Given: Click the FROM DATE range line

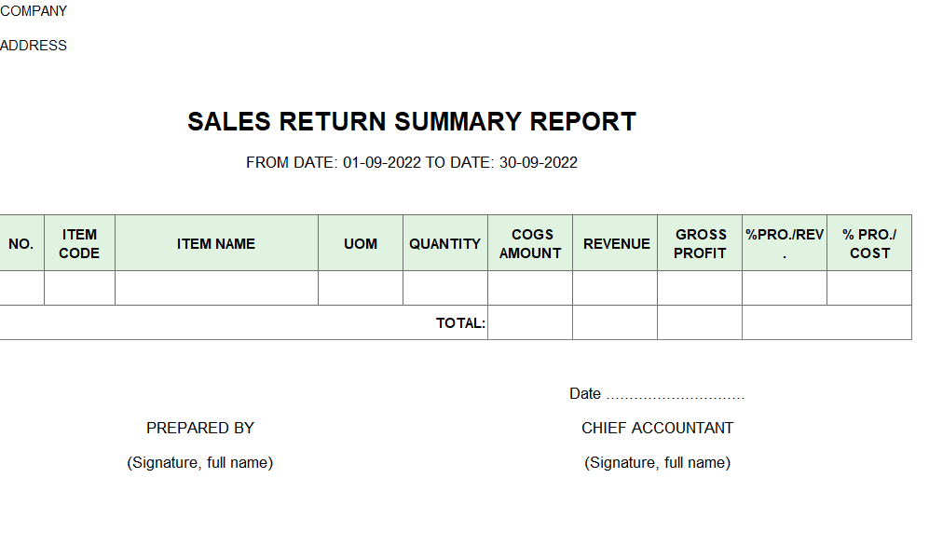Looking at the screenshot, I should click(412, 162).
